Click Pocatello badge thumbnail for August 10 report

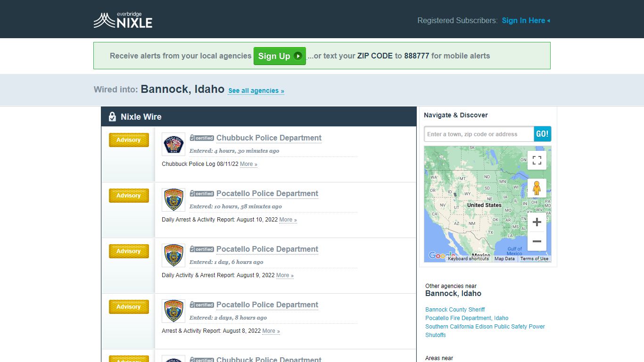pos(173,200)
